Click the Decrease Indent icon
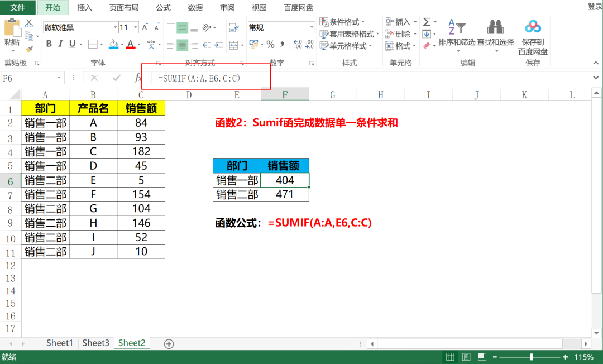The image size is (603, 364). 207,45
